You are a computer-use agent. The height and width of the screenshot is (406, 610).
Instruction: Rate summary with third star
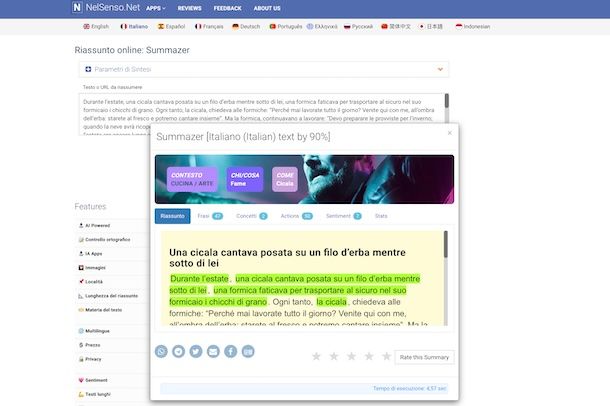click(x=351, y=356)
